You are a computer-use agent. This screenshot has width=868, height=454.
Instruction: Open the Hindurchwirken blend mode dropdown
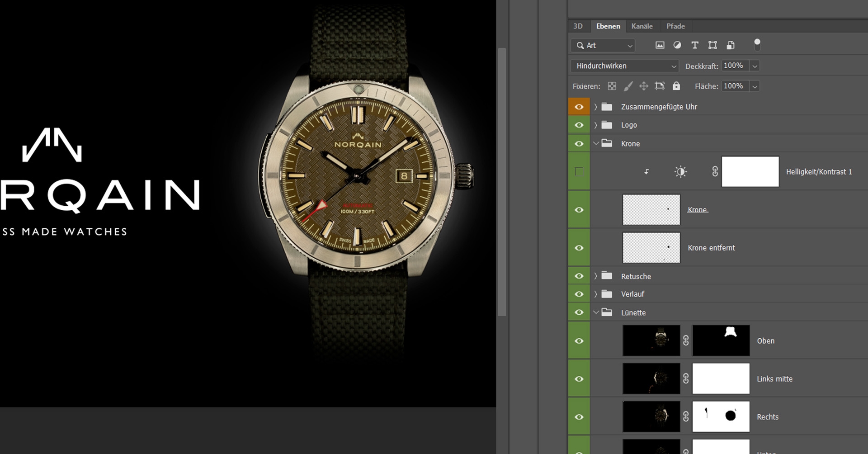625,66
